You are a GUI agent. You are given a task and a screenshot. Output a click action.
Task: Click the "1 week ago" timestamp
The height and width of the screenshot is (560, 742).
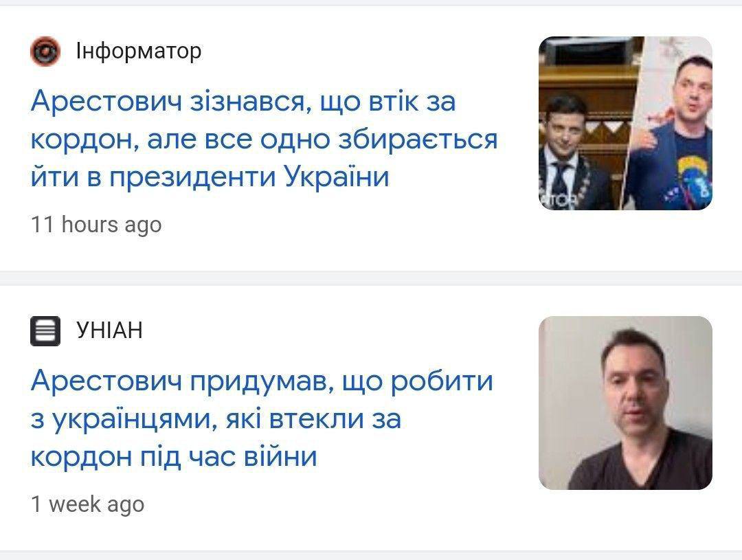[x=87, y=504]
